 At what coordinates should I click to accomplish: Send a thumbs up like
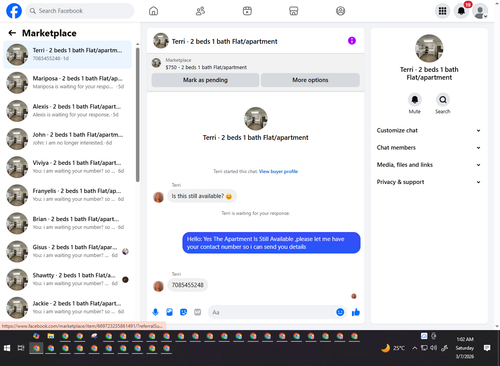click(x=356, y=312)
